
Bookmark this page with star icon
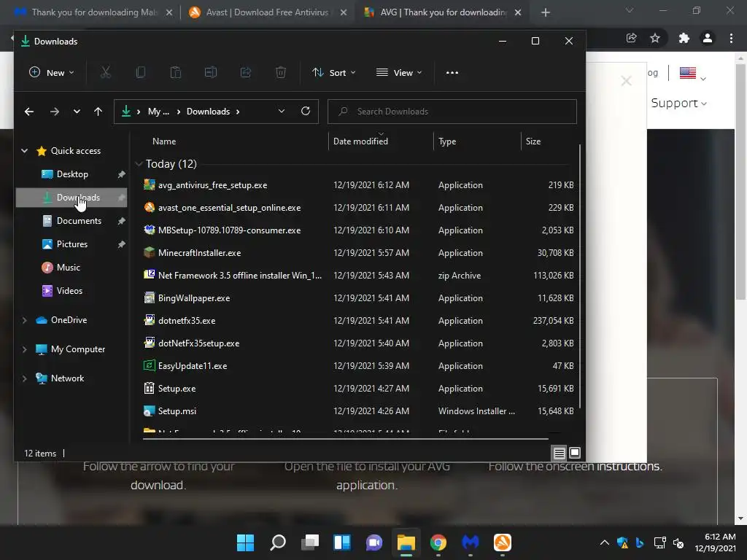tap(655, 38)
